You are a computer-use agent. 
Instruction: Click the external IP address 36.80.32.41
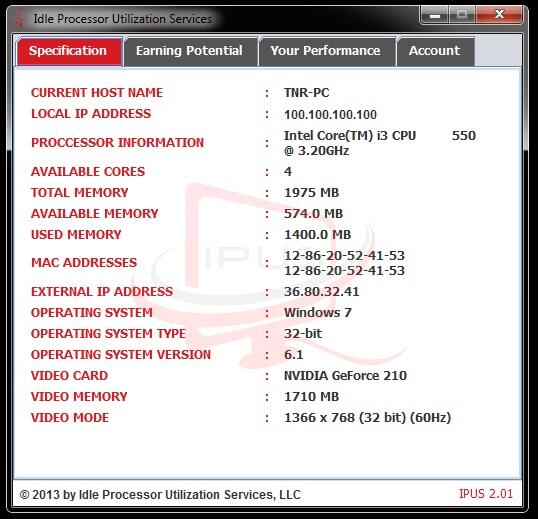point(321,292)
